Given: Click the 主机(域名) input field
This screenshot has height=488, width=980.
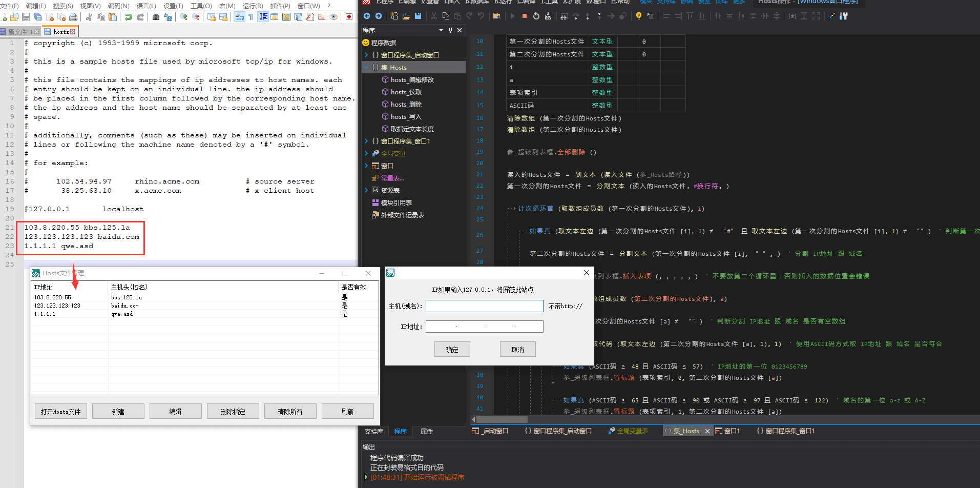Looking at the screenshot, I should point(484,306).
